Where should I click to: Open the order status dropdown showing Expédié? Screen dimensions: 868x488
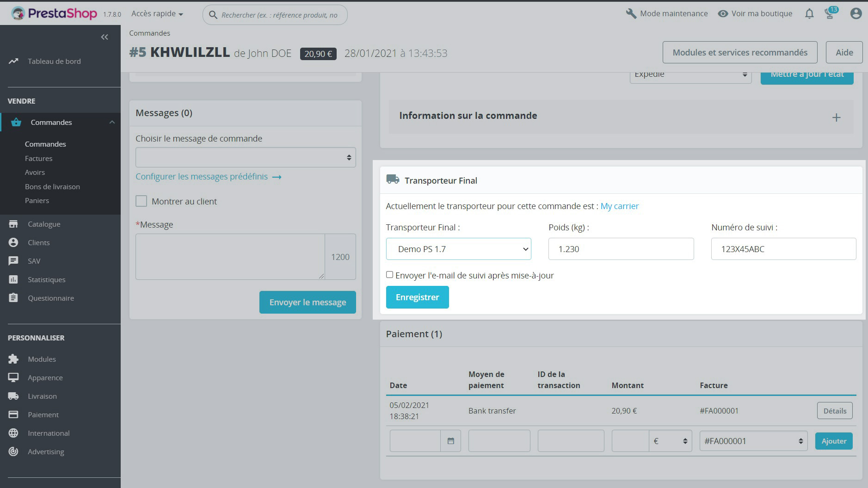click(x=691, y=74)
